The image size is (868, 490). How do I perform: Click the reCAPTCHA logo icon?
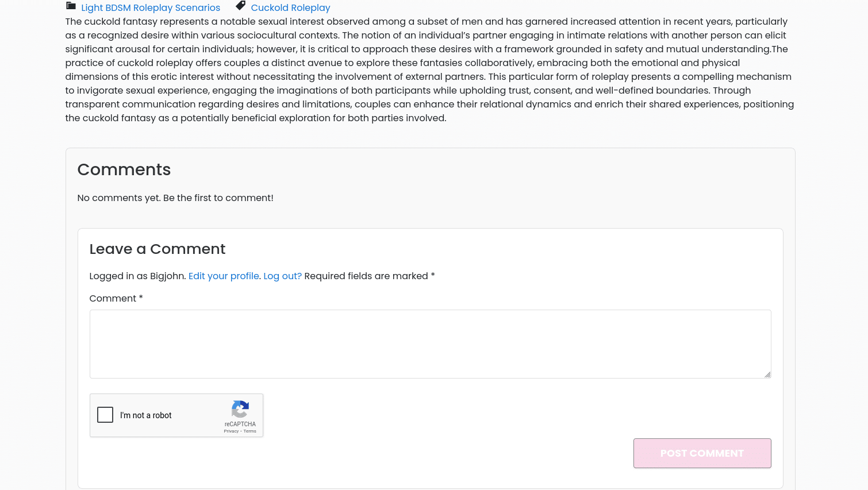click(240, 409)
